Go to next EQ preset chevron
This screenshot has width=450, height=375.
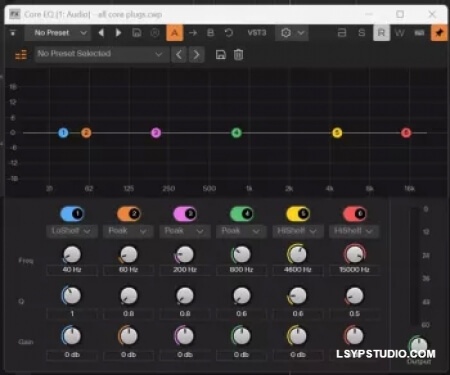tap(196, 54)
